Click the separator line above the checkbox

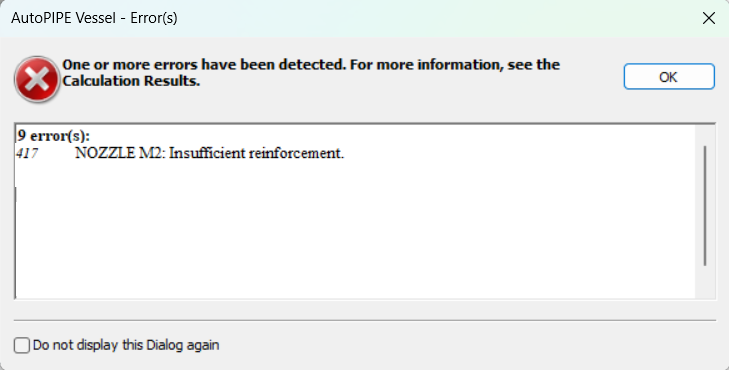[364, 320]
